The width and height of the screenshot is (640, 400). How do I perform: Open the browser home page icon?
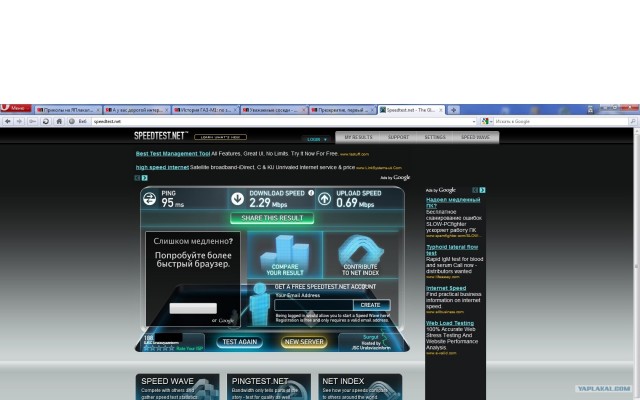(x=59, y=121)
